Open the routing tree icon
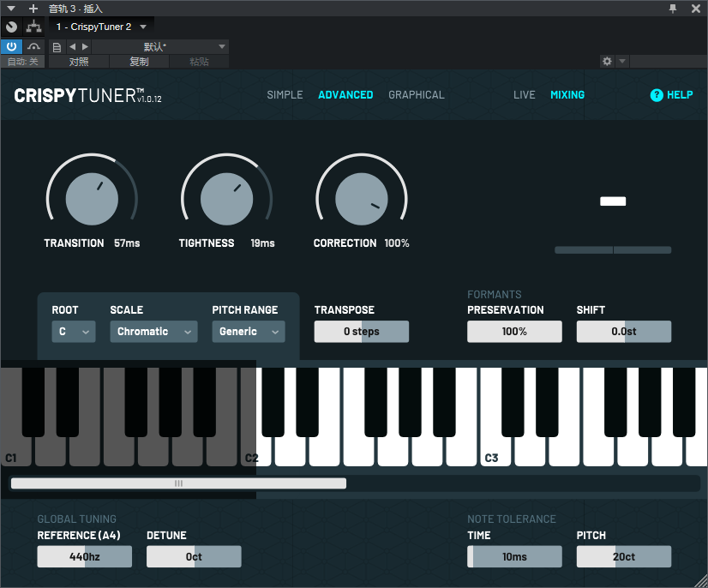Screen dimensions: 708x588 click(x=33, y=27)
